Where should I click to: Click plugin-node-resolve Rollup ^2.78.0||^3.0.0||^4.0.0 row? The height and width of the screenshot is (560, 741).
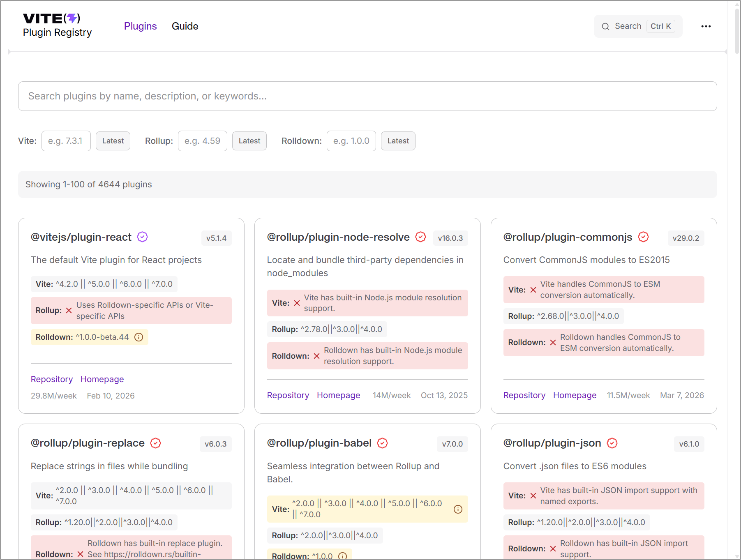(327, 330)
